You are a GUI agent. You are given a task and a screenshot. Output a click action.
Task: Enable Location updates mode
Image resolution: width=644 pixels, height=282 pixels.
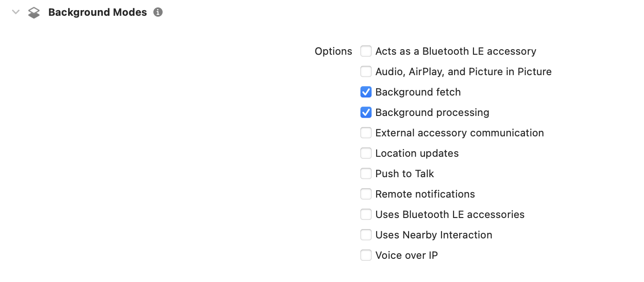tap(366, 153)
